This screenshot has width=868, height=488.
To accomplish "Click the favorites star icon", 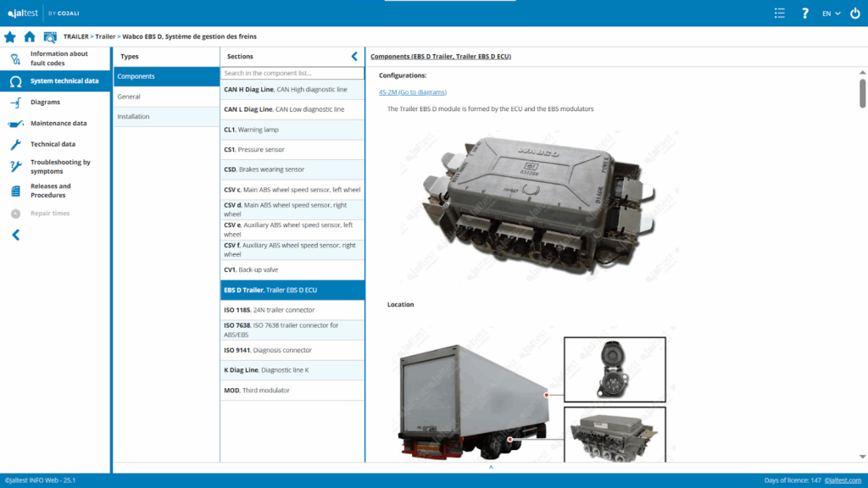I will 10,36.
